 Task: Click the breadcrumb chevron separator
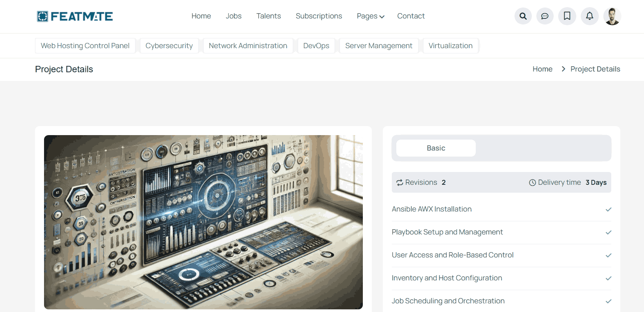pos(563,69)
